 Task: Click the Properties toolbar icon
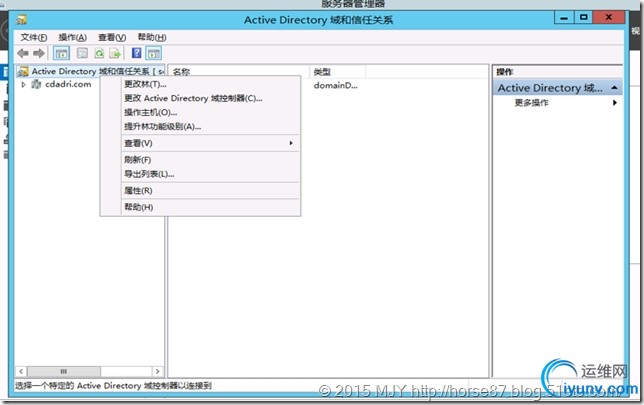[x=83, y=53]
